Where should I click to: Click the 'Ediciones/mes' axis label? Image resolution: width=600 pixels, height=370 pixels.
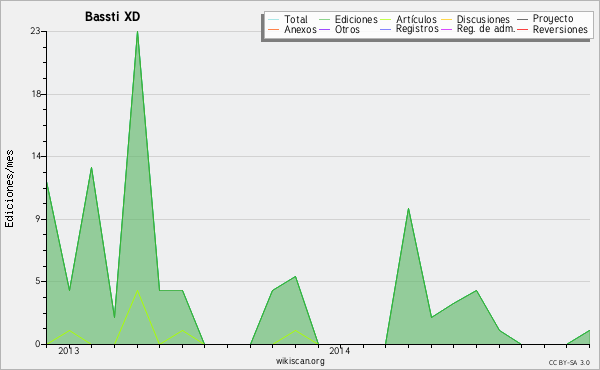[9, 189]
